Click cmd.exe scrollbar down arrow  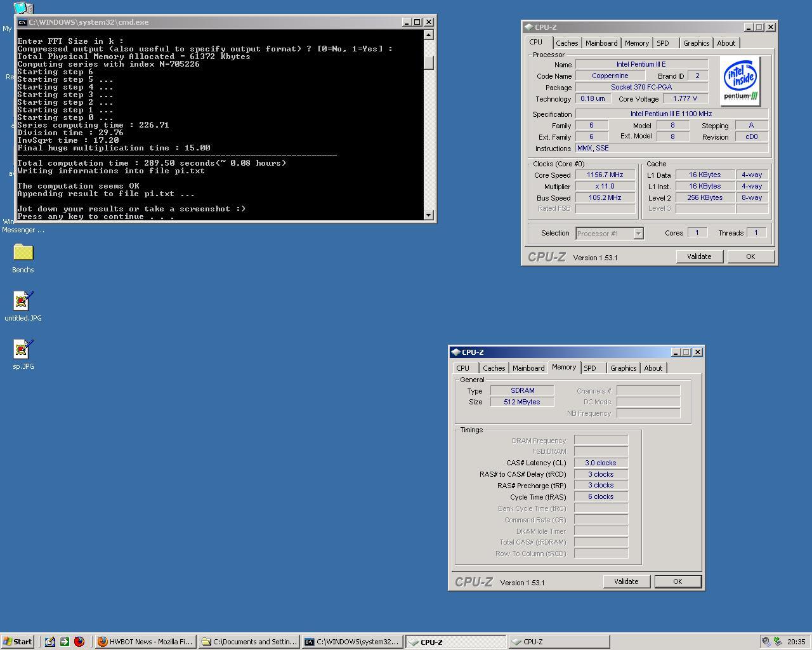coord(429,215)
